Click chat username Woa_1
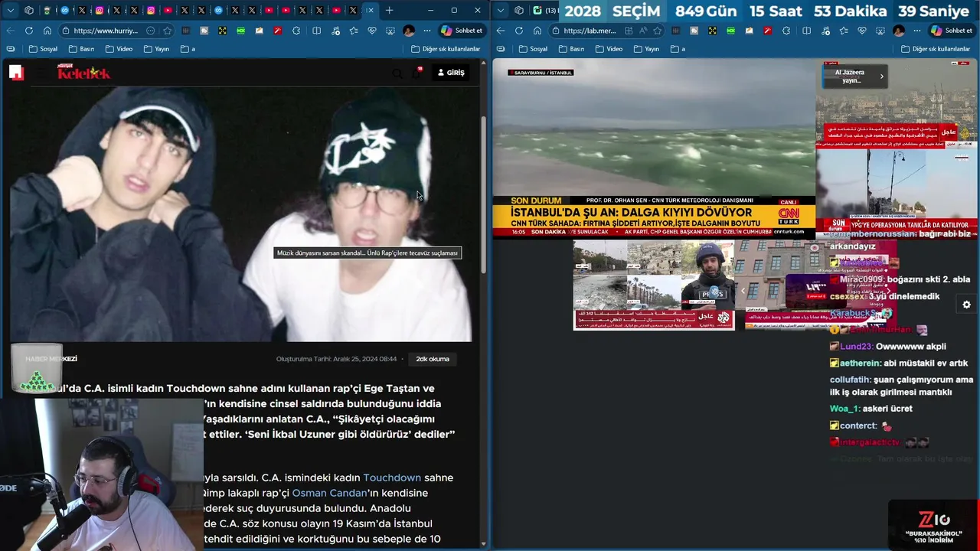Screen dimensions: 980x551 [844, 409]
